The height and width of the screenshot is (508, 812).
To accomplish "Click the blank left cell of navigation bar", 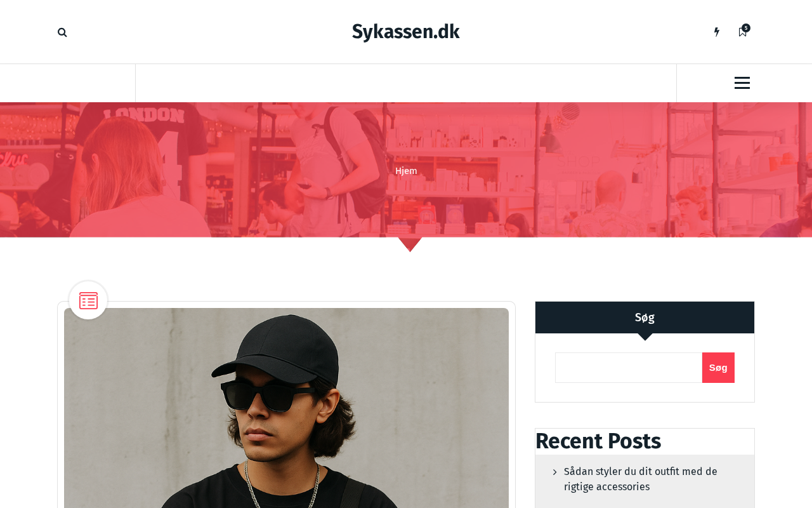I will tap(67, 83).
